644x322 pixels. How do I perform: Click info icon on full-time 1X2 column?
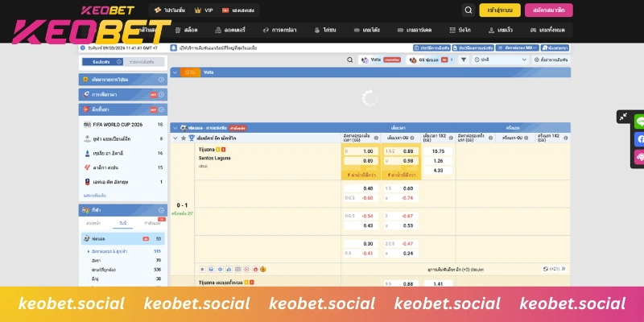[x=451, y=138]
